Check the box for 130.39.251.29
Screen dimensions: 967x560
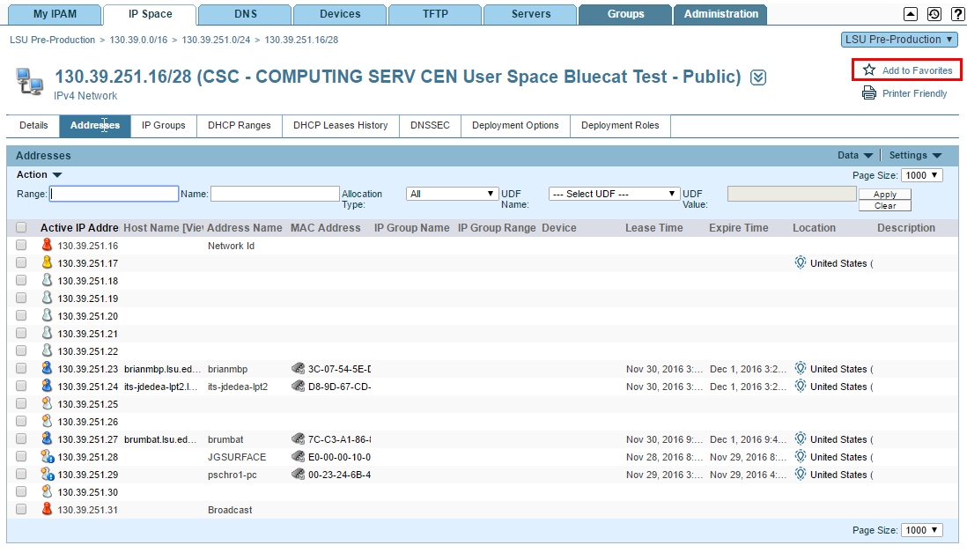pos(21,474)
